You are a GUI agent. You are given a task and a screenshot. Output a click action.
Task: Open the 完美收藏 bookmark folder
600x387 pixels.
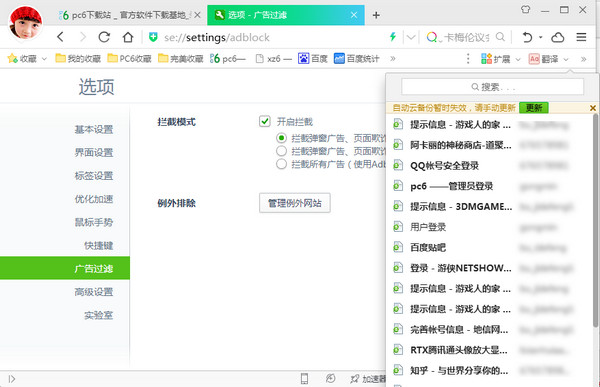pos(181,59)
